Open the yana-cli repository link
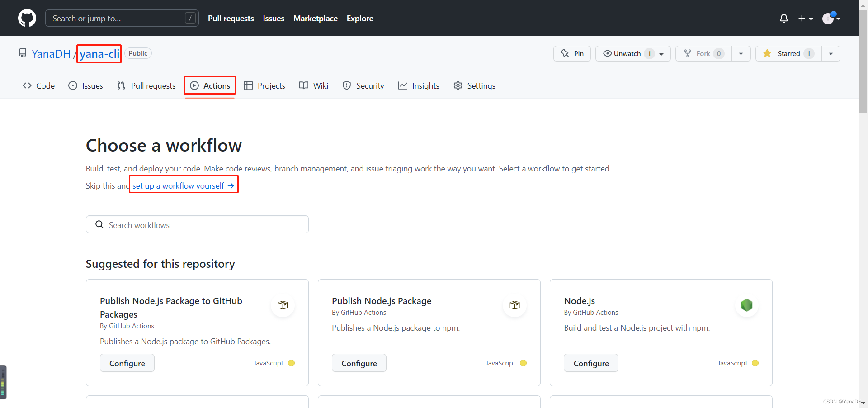 [x=99, y=54]
